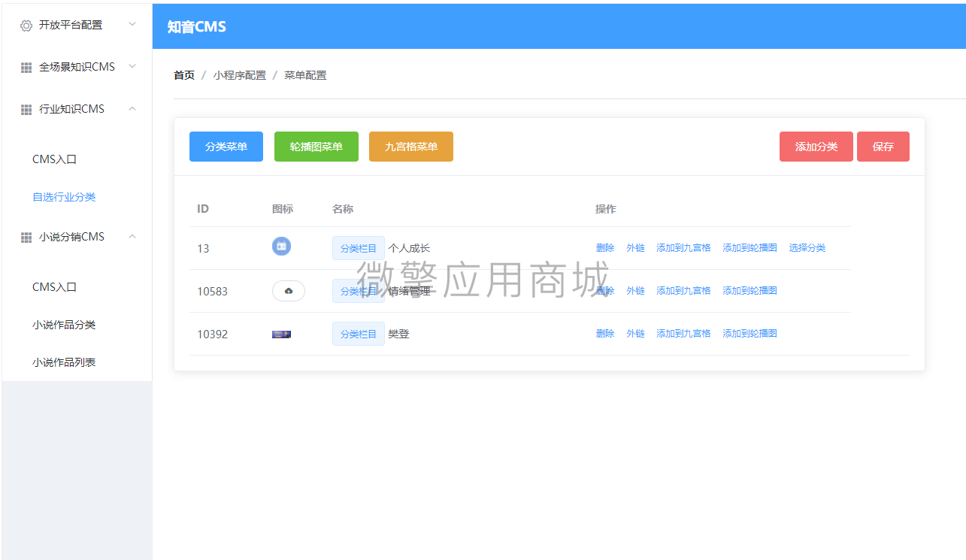Viewport: 966px width, 560px height.
Task: Click the 图标 column header
Action: tap(283, 209)
